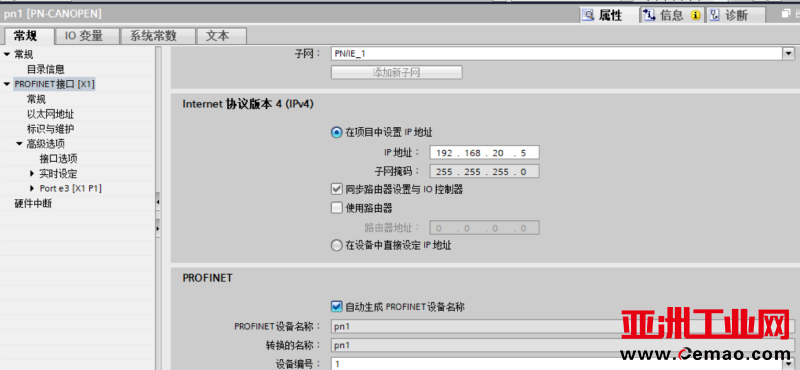Select 在设备中直接设定 IP 地址 radio button

[x=336, y=245]
